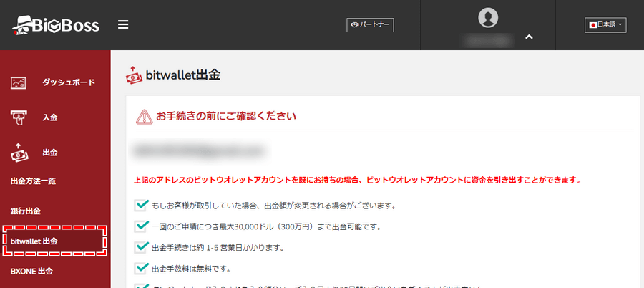Image resolution: width=644 pixels, height=288 pixels.
Task: Open the hamburger menu
Action: pos(123,24)
